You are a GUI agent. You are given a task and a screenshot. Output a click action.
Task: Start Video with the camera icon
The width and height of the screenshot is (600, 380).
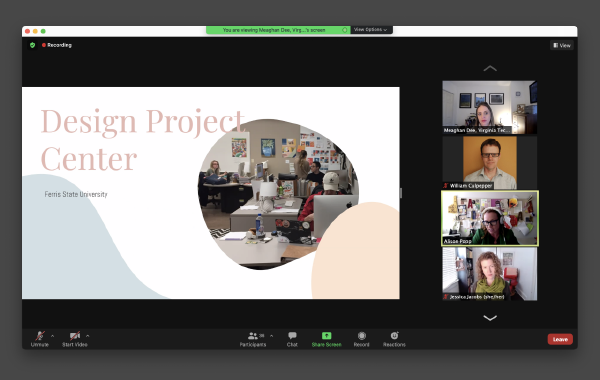(75, 339)
